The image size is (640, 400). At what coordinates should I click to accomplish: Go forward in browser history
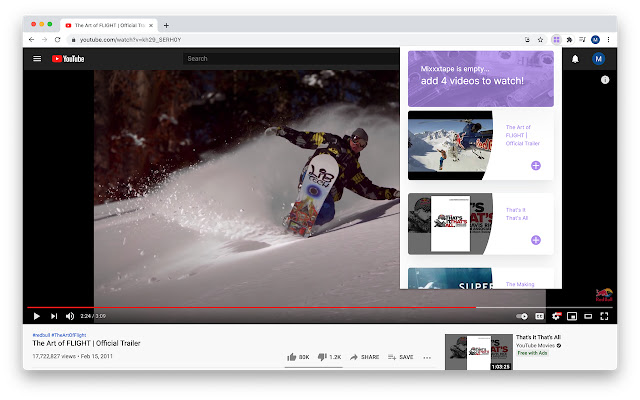(x=44, y=40)
